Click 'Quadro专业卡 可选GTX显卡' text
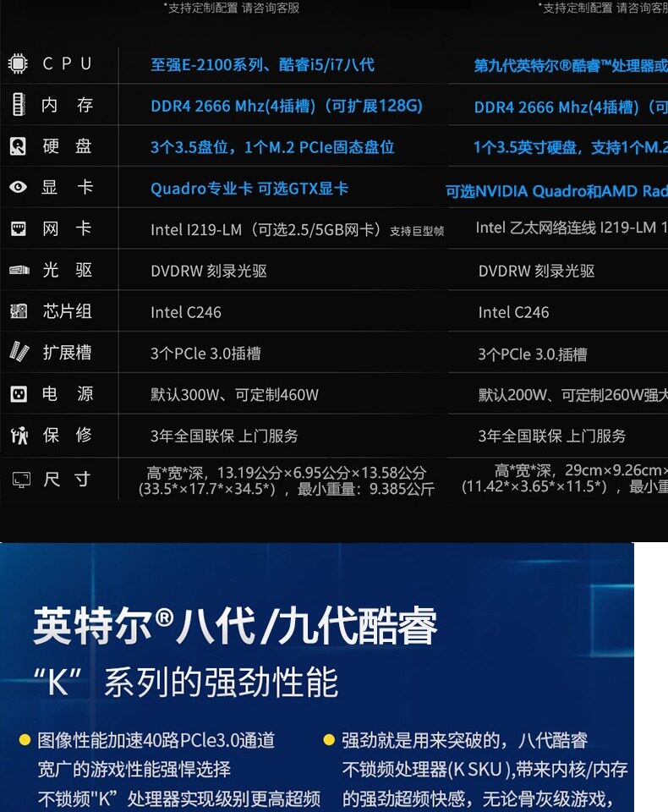 tap(249, 189)
